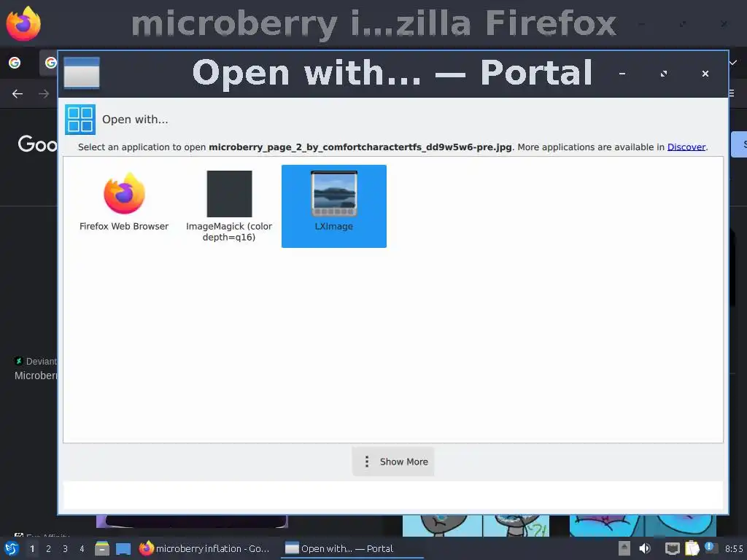Open the Discover link
This screenshot has height=560, width=747.
[x=686, y=147]
